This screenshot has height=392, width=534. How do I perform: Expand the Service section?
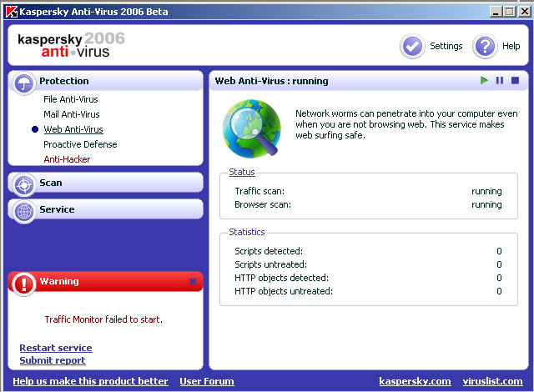point(106,209)
